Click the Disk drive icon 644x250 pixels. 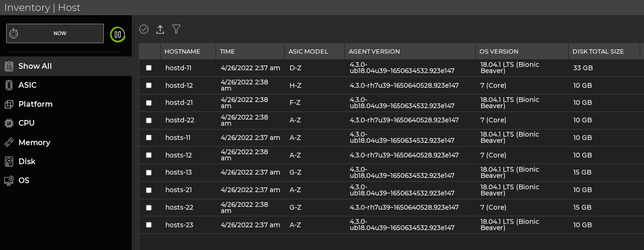[9, 162]
